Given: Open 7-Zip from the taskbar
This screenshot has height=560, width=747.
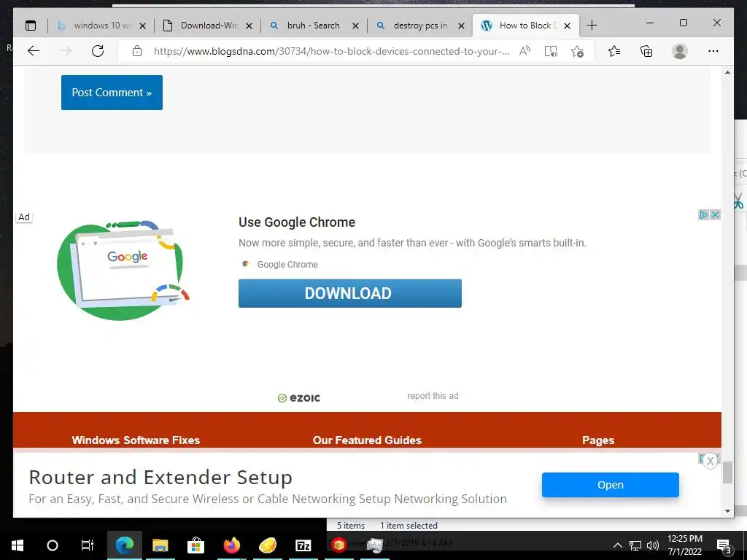Looking at the screenshot, I should tap(303, 545).
